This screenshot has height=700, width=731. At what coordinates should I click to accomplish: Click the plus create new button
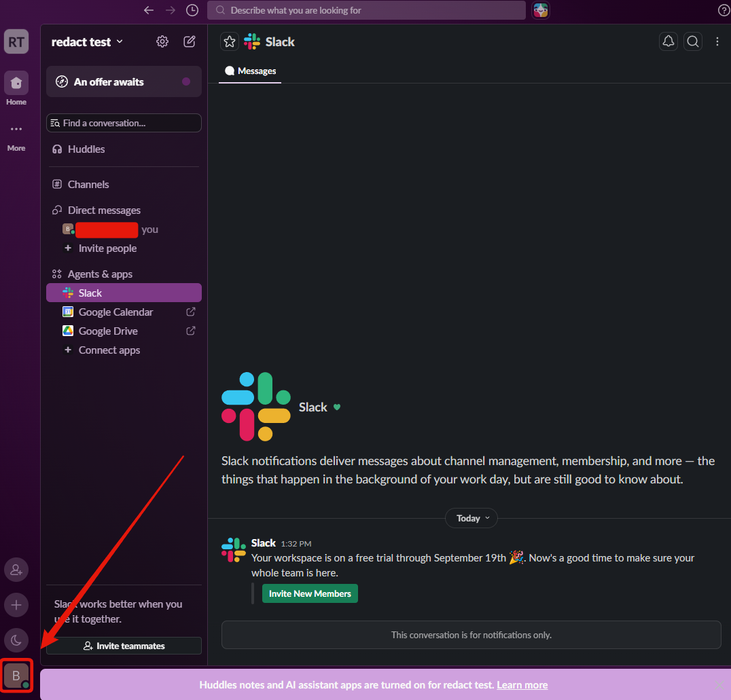[x=16, y=605]
